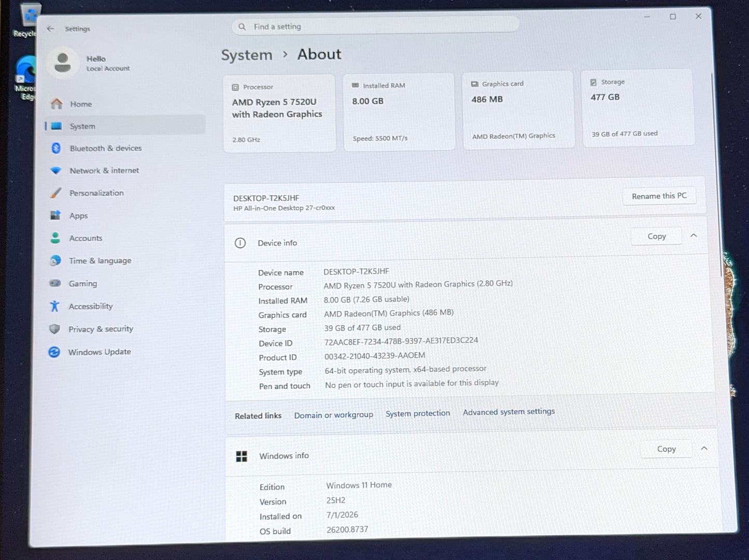The height and width of the screenshot is (560, 749).
Task: Open the Installed RAM 8.00 GB card
Action: click(x=399, y=112)
